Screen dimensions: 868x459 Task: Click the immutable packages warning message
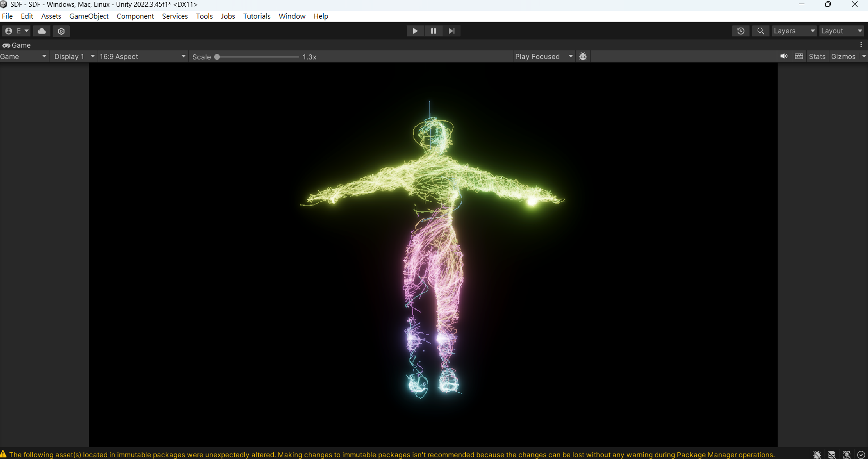(x=392, y=454)
